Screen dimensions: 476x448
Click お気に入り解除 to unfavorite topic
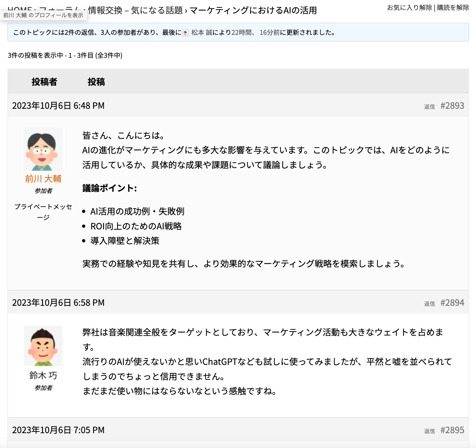click(x=409, y=8)
